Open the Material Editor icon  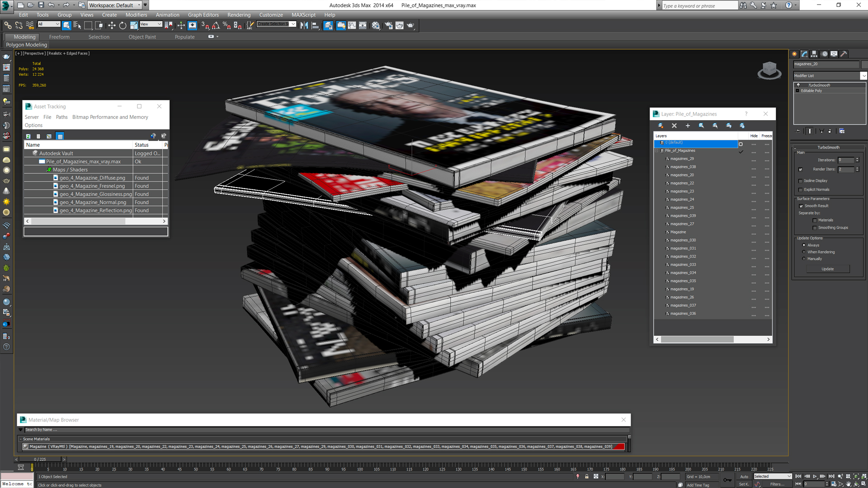pos(376,25)
